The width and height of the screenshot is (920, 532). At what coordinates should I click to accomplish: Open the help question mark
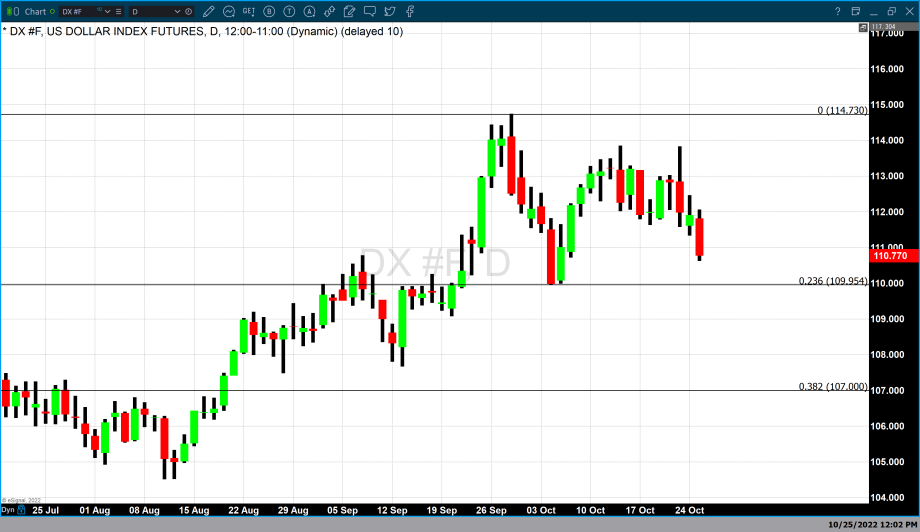pos(838,11)
